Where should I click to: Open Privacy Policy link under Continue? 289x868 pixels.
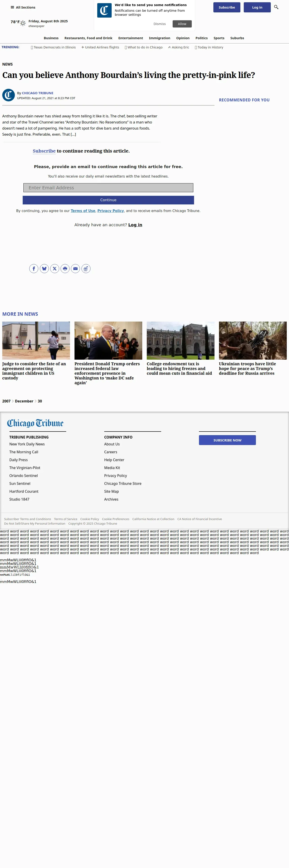[x=111, y=211]
